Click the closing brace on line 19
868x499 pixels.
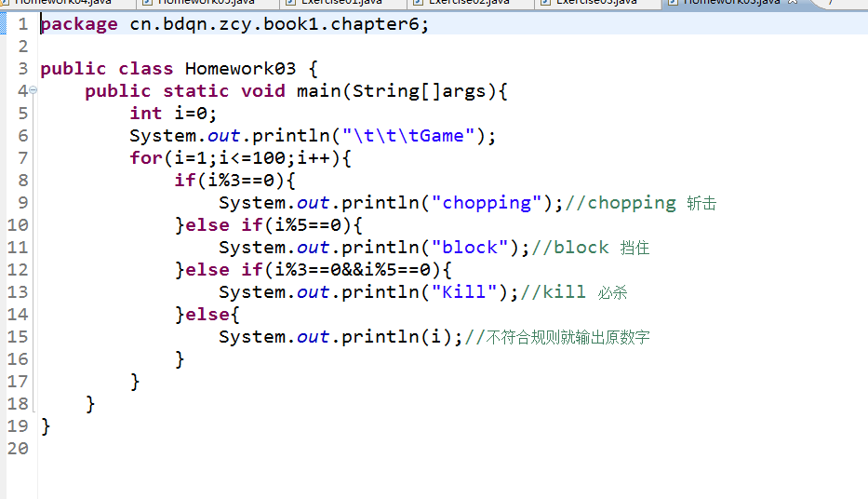46,426
